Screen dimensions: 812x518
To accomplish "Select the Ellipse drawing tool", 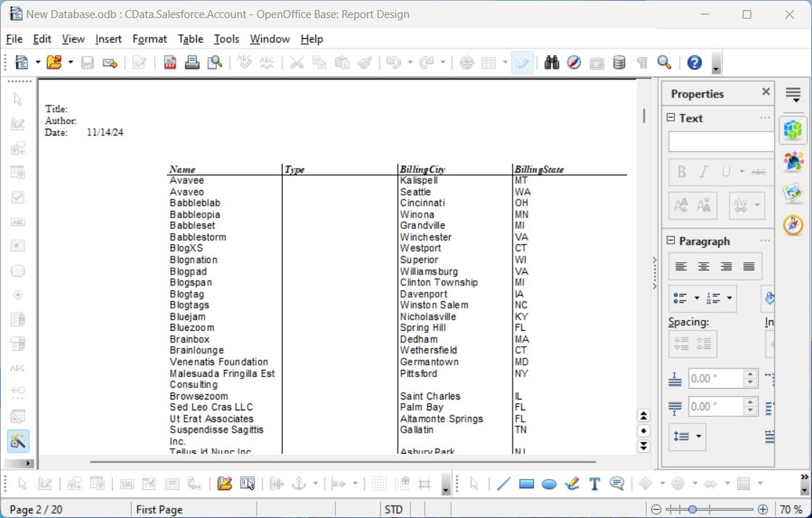I will (x=549, y=484).
